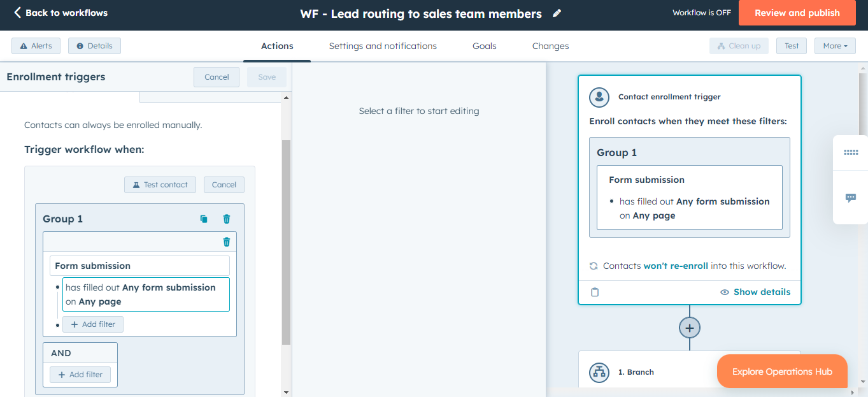The width and height of the screenshot is (868, 397).
Task: Add a filter to the AND group
Action: (80, 374)
